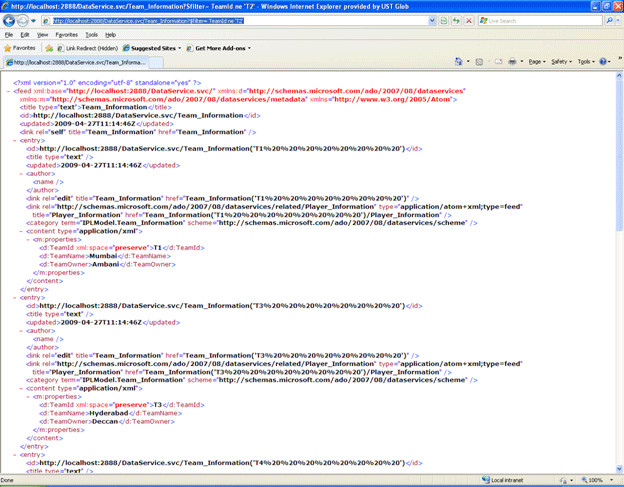Click the Feeds icon in command bar
Viewport: 624px width, 487px height.
(x=479, y=61)
